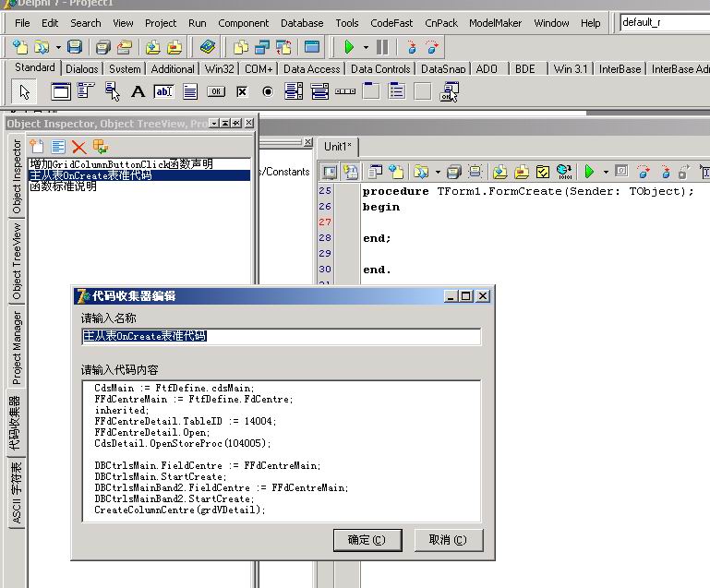The image size is (710, 588).
Task: Click the main toolbar's green Run button
Action: 348,47
